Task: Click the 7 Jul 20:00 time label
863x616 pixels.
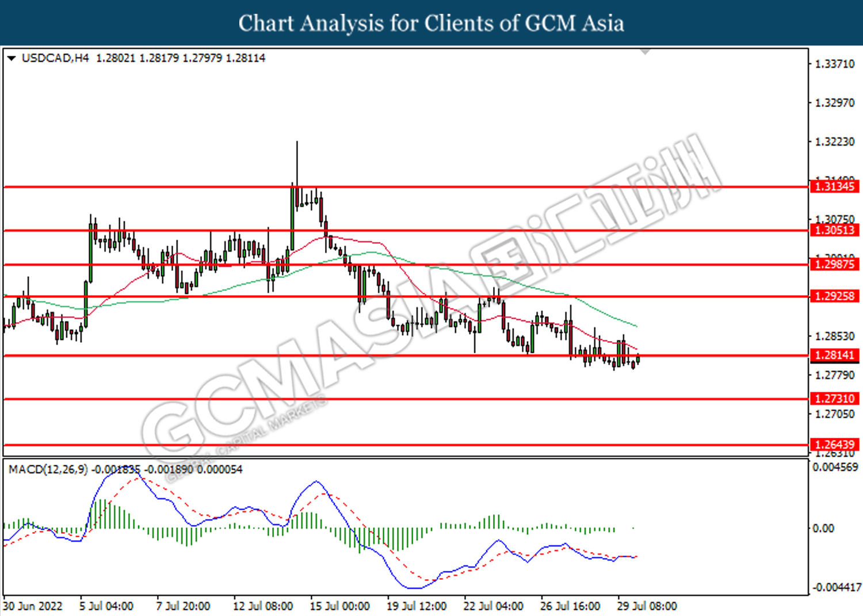Action: pyautogui.click(x=183, y=606)
